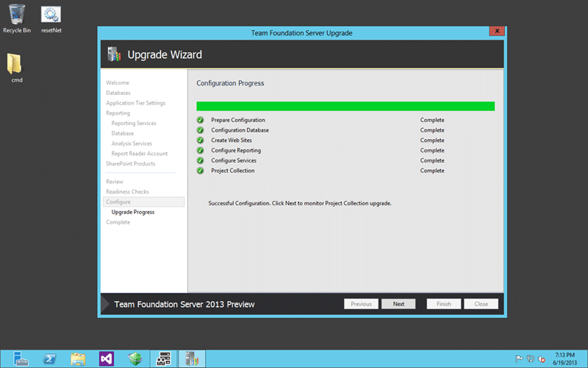The width and height of the screenshot is (588, 368).
Task: Click the network tray icon
Action: click(530, 359)
